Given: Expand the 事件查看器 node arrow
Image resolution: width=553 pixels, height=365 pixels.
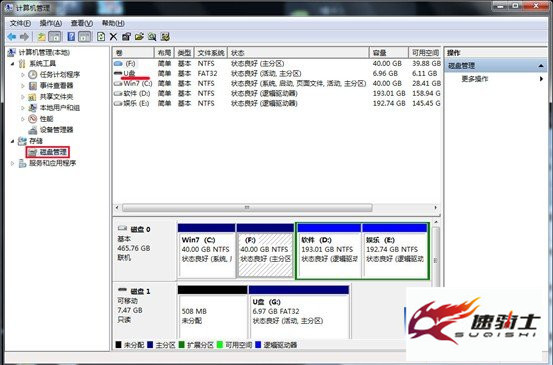Looking at the screenshot, I should [23, 86].
